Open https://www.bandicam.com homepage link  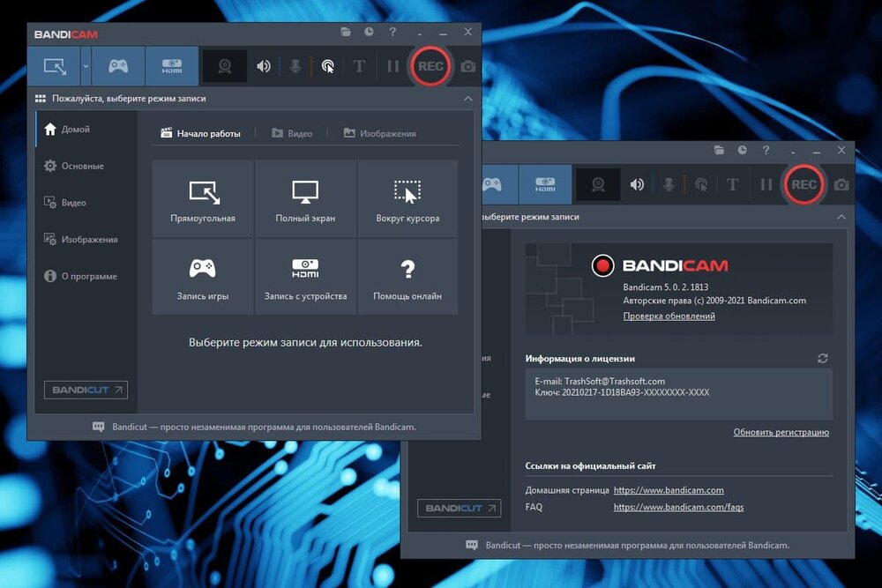(669, 490)
